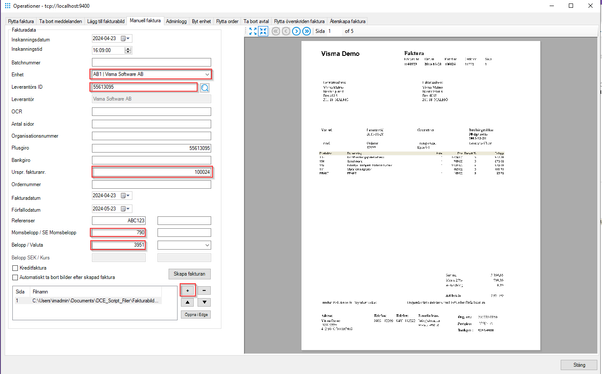The height and width of the screenshot is (374, 602).
Task: Click the OCR input field
Action: click(151, 111)
